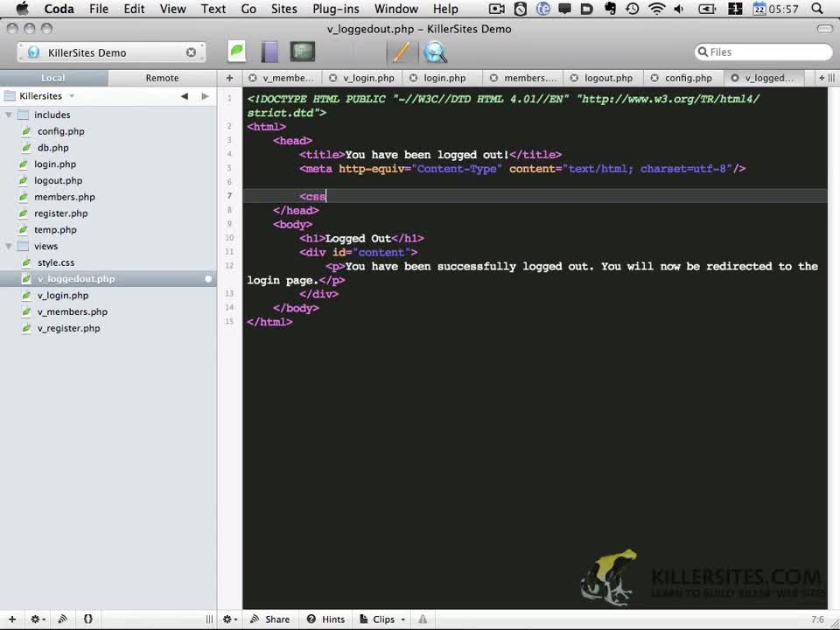Click the Share button
Image resolution: width=840 pixels, height=630 pixels.
click(x=269, y=619)
